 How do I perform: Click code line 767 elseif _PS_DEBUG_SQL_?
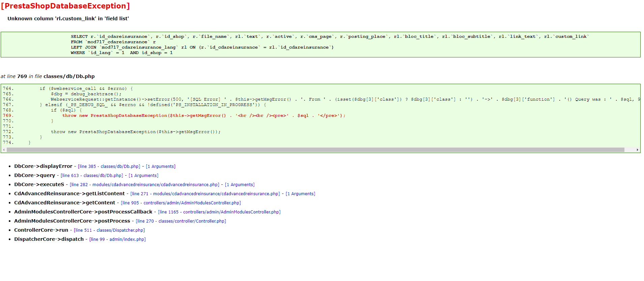pyautogui.click(x=153, y=105)
